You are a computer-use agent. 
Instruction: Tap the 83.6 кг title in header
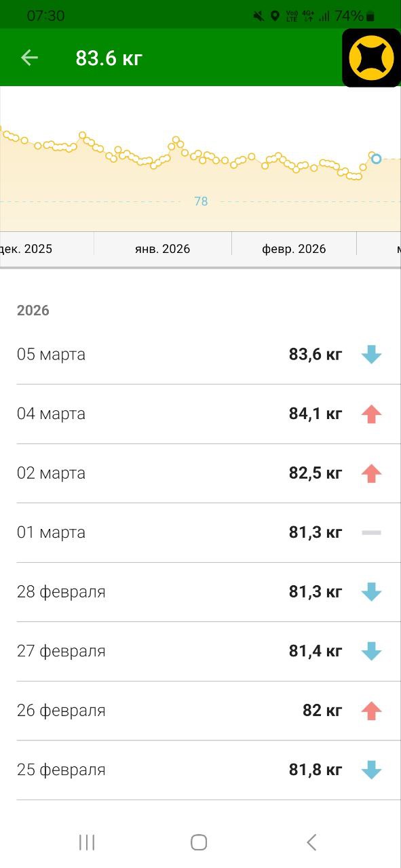click(109, 58)
